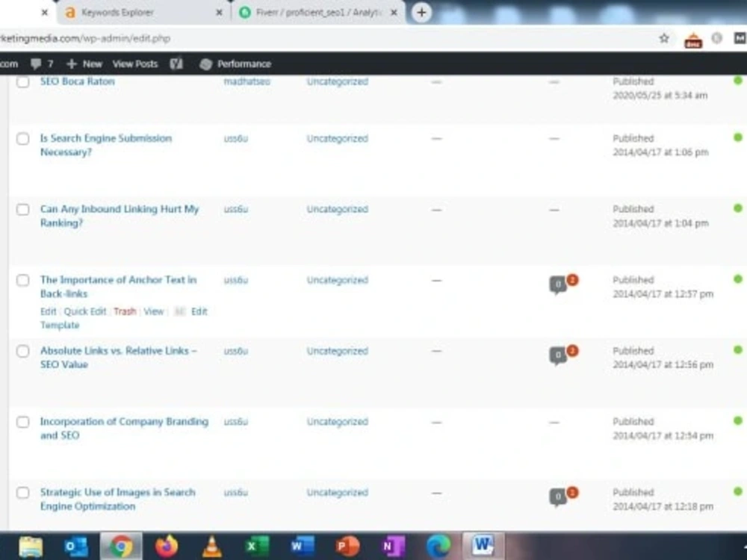Open the Performance menu in the admin bar
This screenshot has height=560, width=747.
point(235,63)
